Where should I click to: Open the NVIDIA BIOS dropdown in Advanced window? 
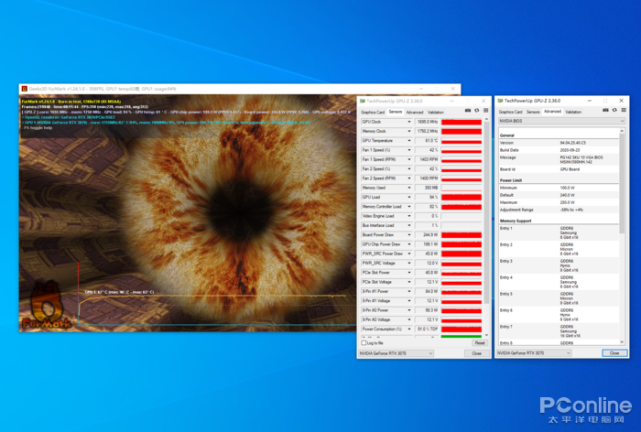click(561, 121)
